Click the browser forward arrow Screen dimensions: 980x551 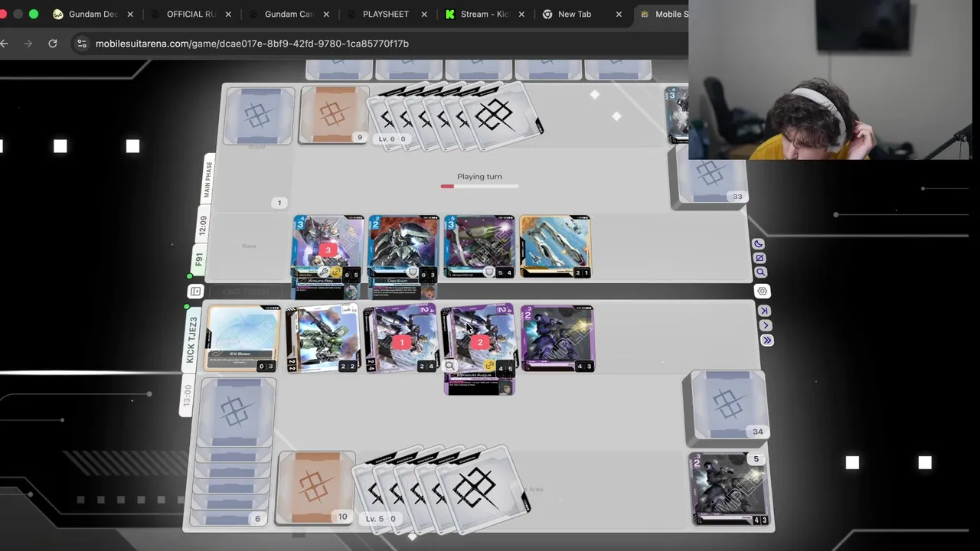point(28,44)
